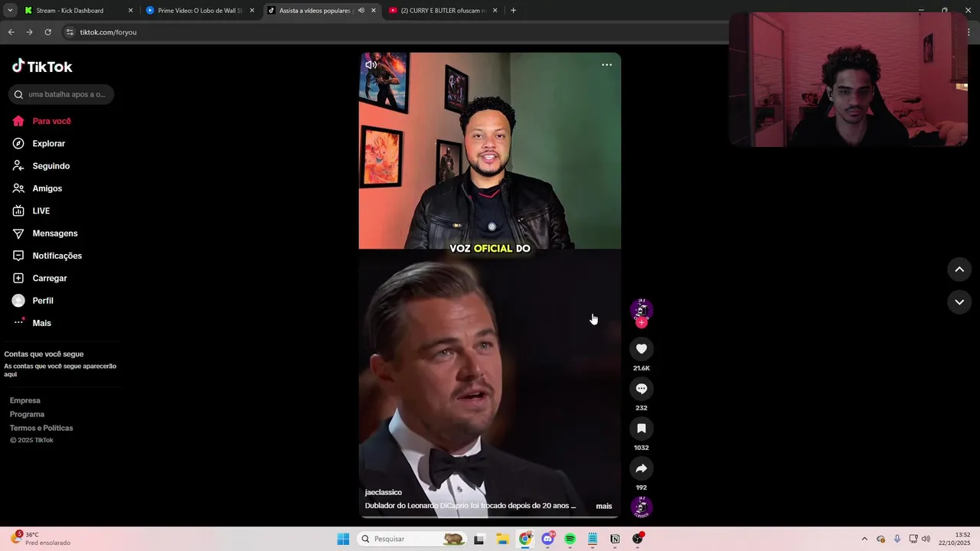Open the jaeclassico username link

tap(383, 492)
